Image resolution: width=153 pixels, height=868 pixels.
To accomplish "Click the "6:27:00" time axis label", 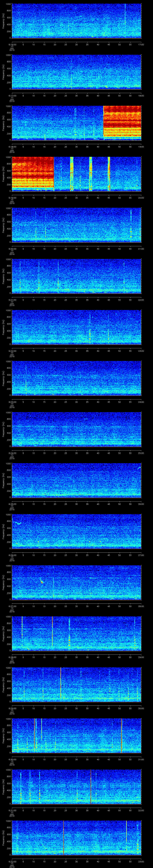I will pyautogui.click(x=12, y=606).
